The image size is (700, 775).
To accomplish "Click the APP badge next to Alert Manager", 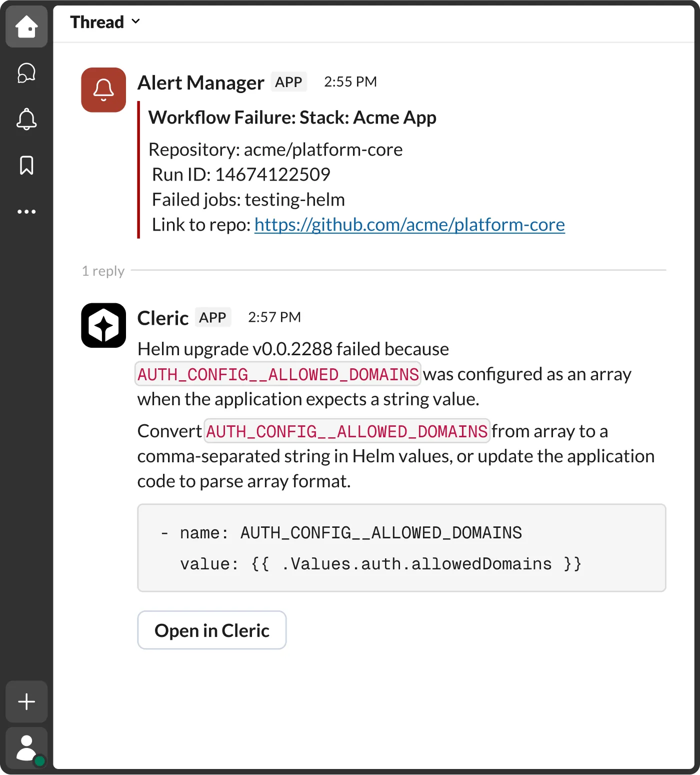I will pos(288,82).
